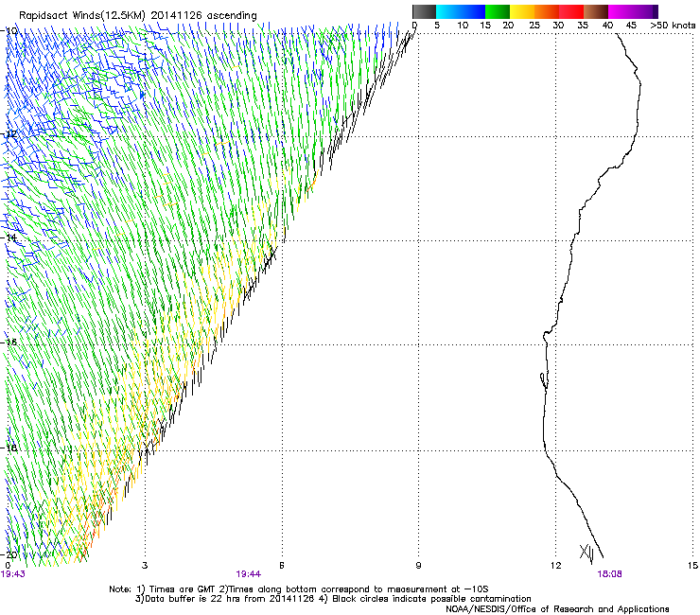
Task: Click the longitude axis label '6'
Action: coord(282,566)
